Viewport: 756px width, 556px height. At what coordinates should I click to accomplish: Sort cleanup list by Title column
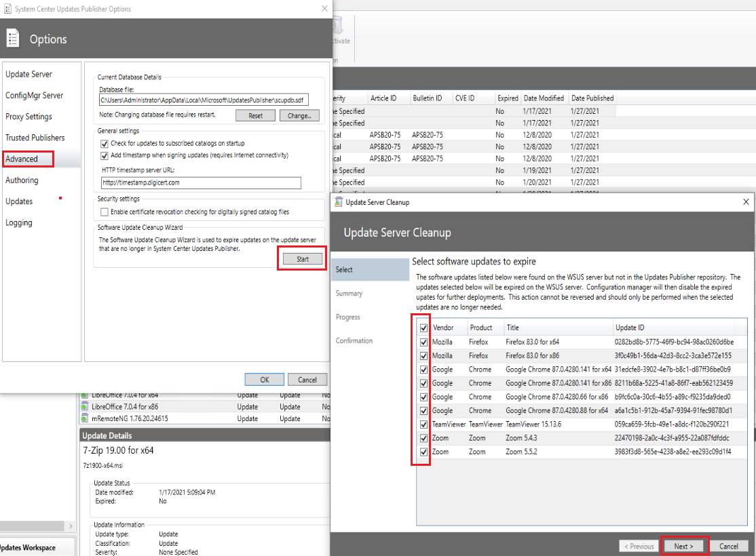coord(559,327)
